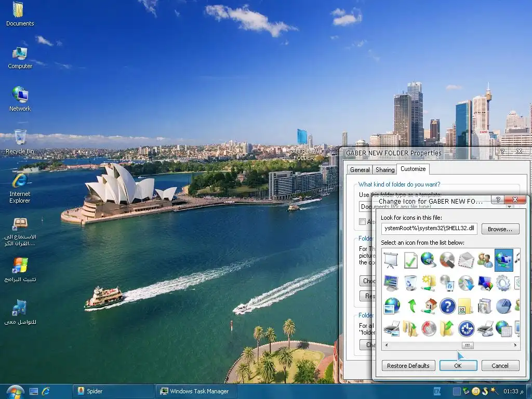
Task: Click the icon list horizontal scrollbar thumb
Action: [467, 345]
